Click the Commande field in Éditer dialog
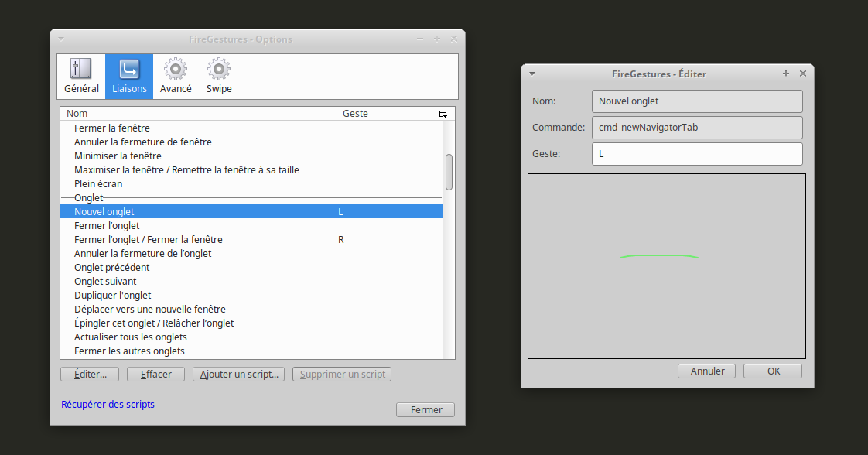 (x=697, y=128)
